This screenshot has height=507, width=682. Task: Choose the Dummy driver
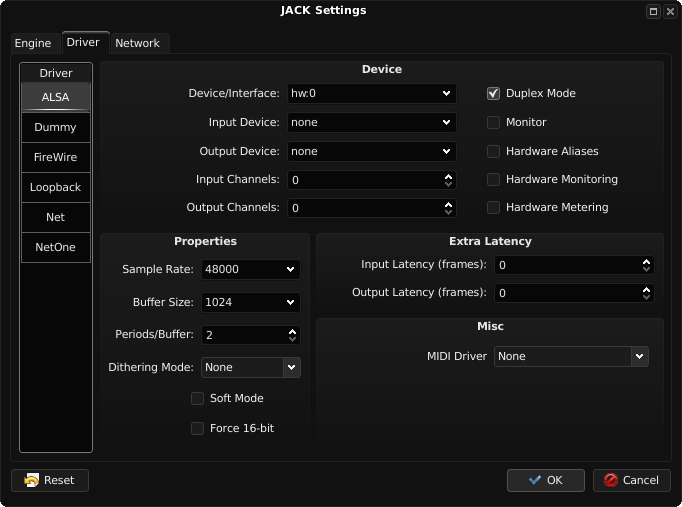tap(56, 127)
